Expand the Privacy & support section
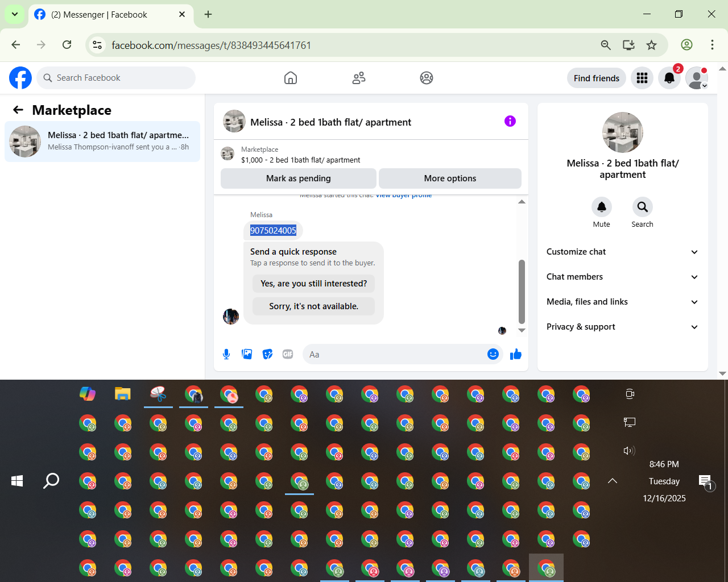The image size is (728, 582). [x=622, y=327]
